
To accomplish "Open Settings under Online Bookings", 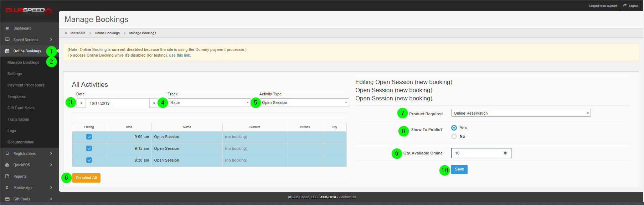I will click(15, 74).
